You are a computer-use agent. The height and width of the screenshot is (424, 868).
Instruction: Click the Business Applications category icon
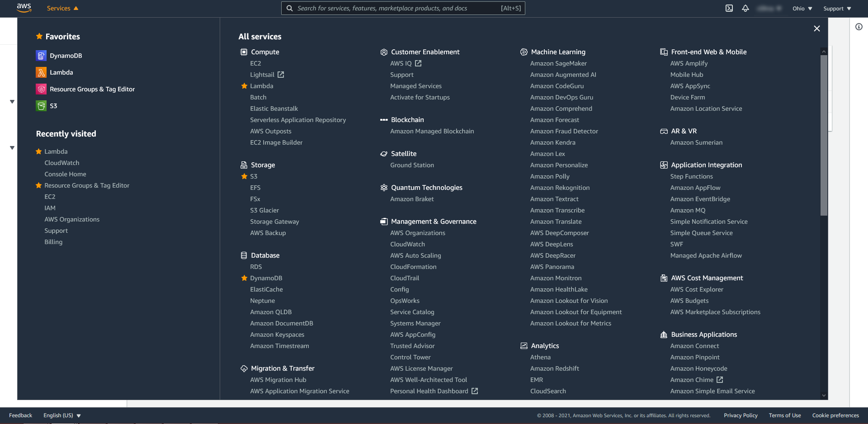point(664,334)
